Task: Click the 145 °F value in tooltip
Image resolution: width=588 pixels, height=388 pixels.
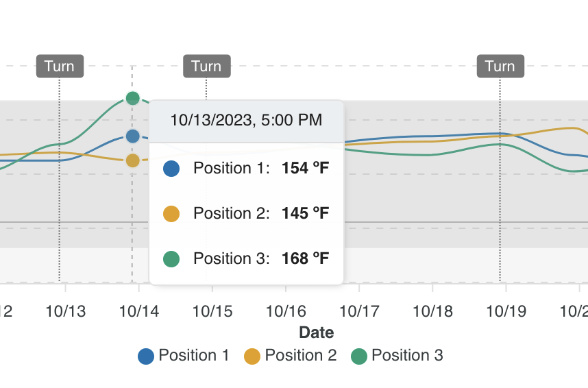Action: 305,214
